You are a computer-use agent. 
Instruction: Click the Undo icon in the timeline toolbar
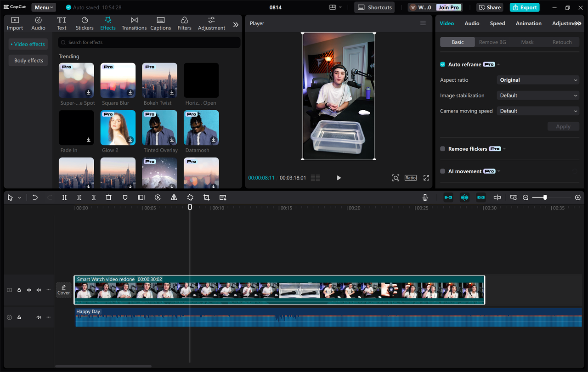point(35,197)
